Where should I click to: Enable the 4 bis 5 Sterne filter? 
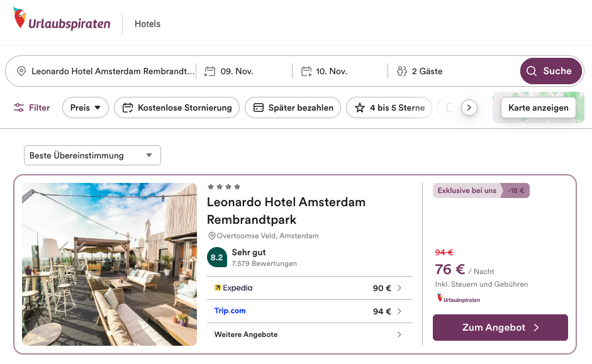point(389,108)
